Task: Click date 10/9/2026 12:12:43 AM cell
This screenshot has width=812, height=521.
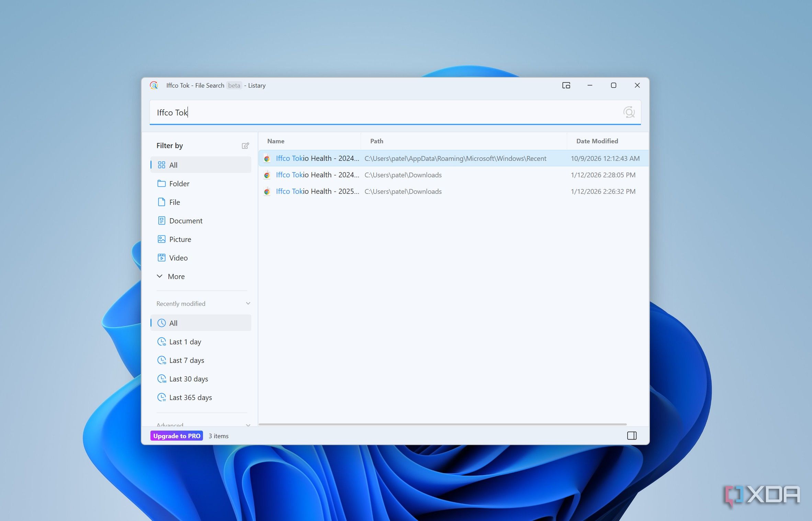Action: click(605, 158)
